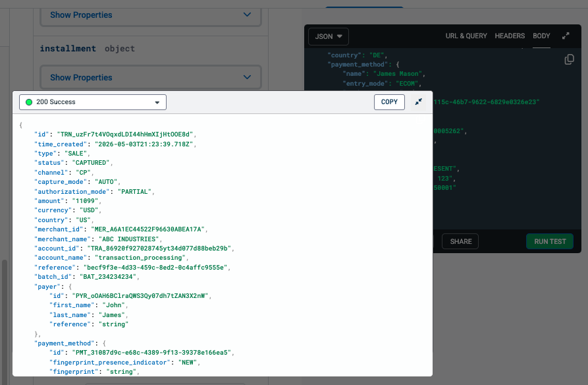Expand the top Show Properties section
The image size is (588, 385).
(x=151, y=15)
